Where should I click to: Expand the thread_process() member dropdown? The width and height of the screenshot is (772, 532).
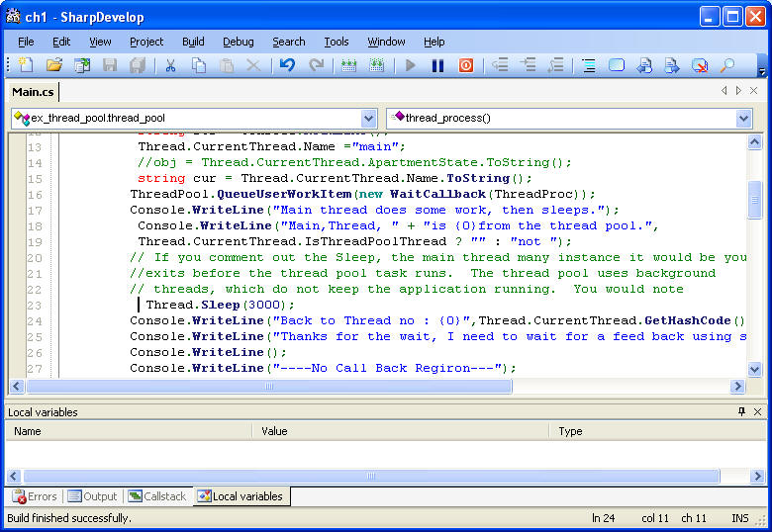click(743, 118)
